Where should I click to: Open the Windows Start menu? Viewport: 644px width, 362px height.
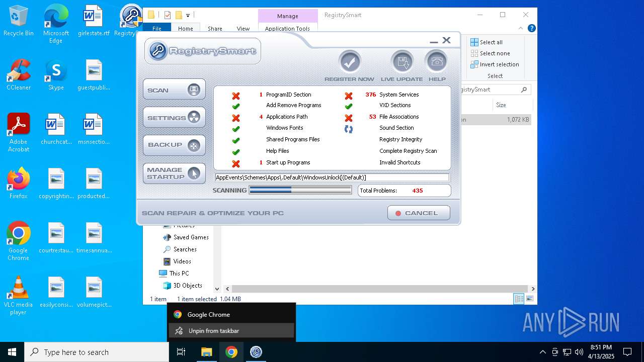click(12, 352)
